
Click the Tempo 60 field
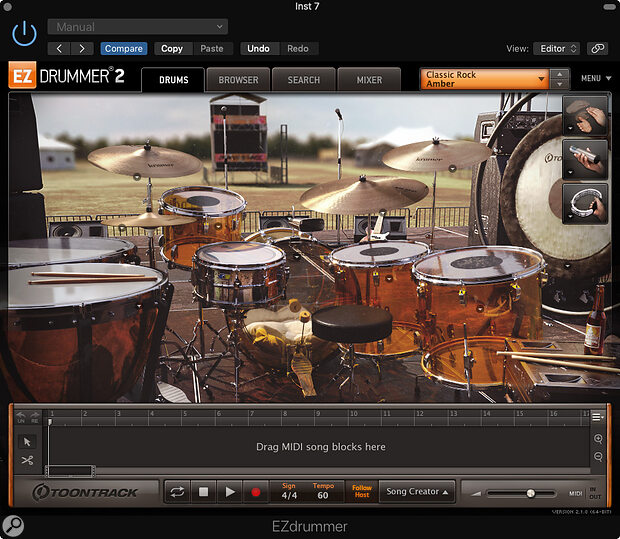[323, 491]
